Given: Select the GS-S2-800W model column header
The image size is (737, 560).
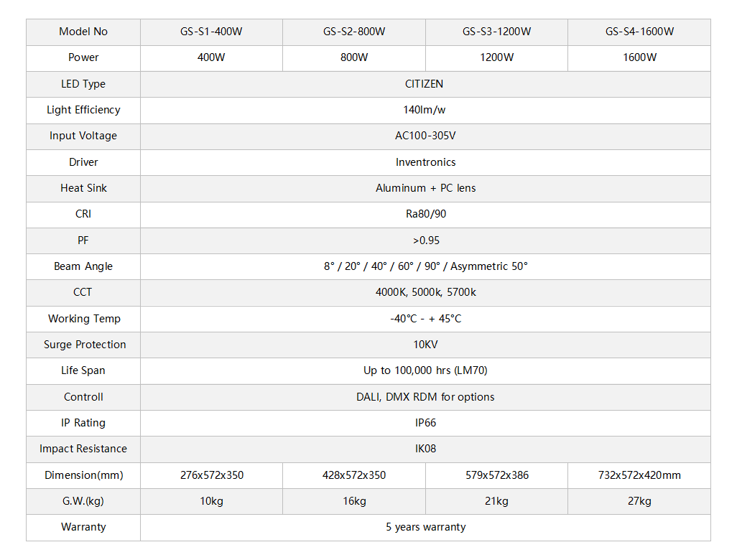Looking at the screenshot, I should 354,32.
